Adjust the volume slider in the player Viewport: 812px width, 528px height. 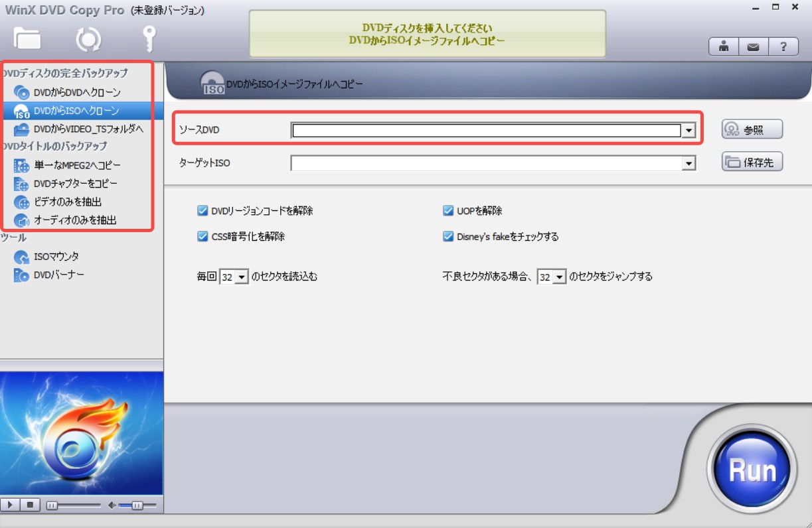(x=137, y=505)
